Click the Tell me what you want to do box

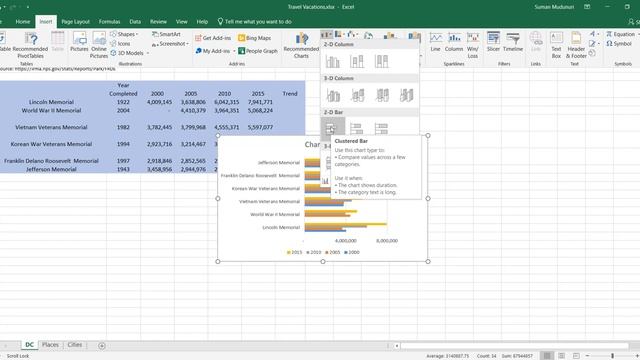coord(255,22)
